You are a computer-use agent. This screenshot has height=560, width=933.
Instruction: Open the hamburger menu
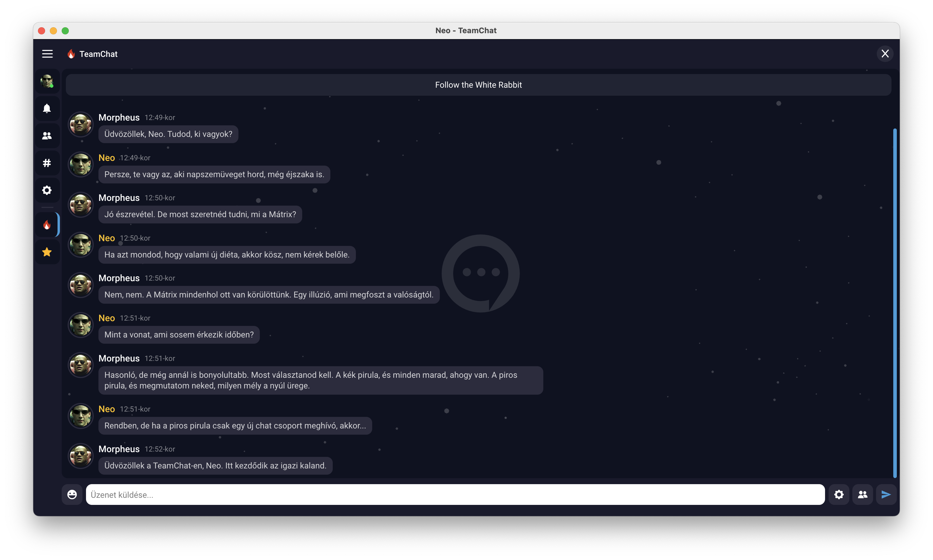[47, 54]
